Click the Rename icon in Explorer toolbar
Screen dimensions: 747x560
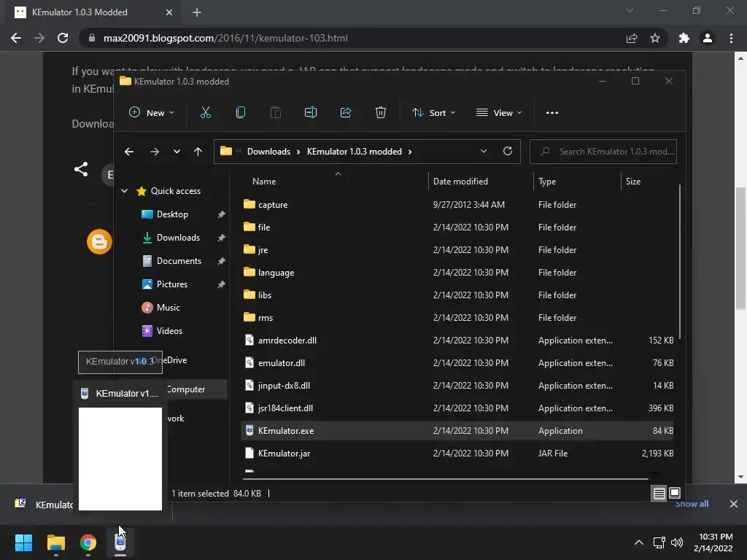[311, 113]
